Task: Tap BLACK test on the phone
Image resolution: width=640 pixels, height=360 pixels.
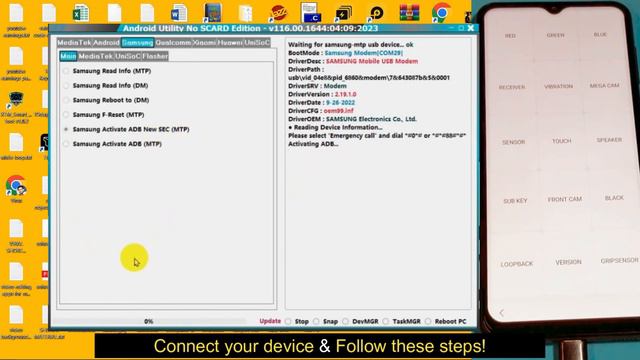Action: [x=614, y=198]
